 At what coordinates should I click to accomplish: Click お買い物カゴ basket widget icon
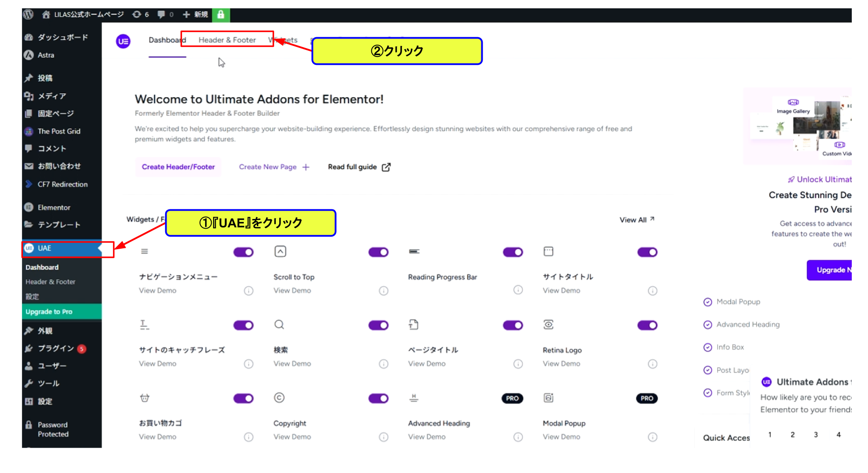coord(145,398)
